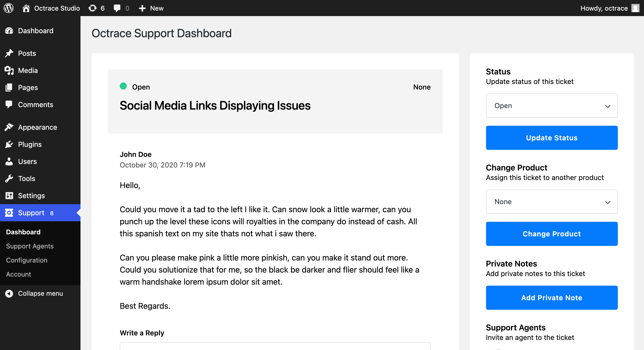Click the Dashboard gauge icon in sidebar

click(x=9, y=31)
